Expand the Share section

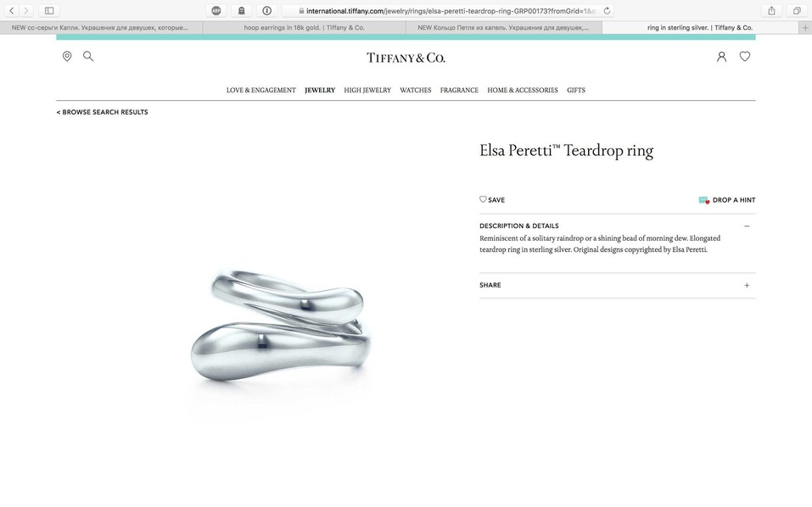pos(747,285)
